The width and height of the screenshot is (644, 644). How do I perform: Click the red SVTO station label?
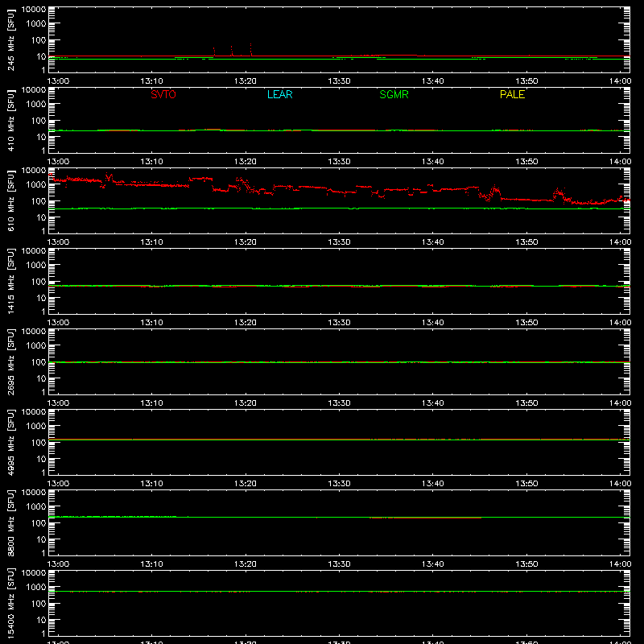click(x=163, y=94)
